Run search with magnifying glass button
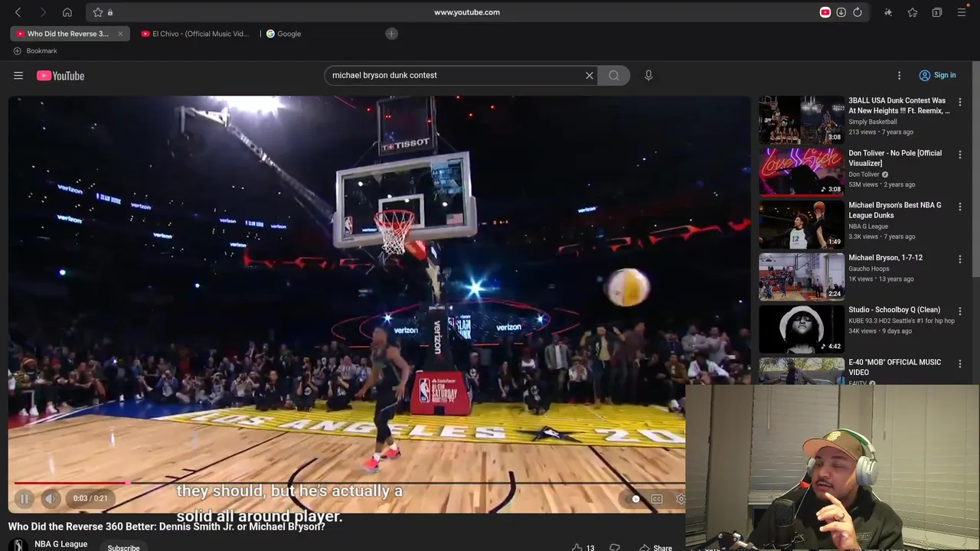Screen dimensions: 980x551 [614, 75]
